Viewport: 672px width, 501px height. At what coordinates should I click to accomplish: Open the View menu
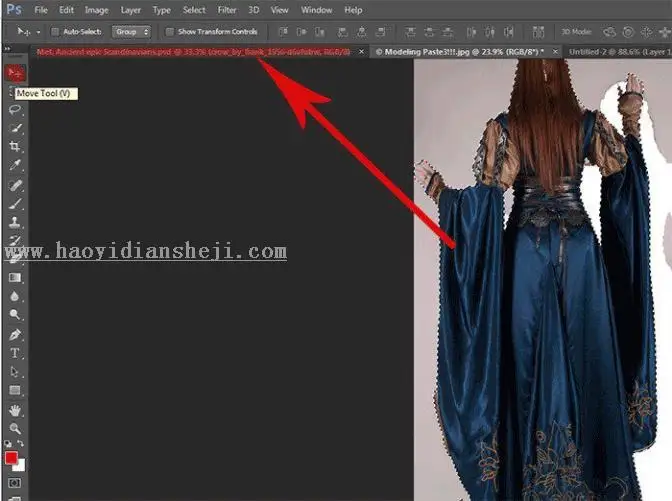(x=279, y=10)
